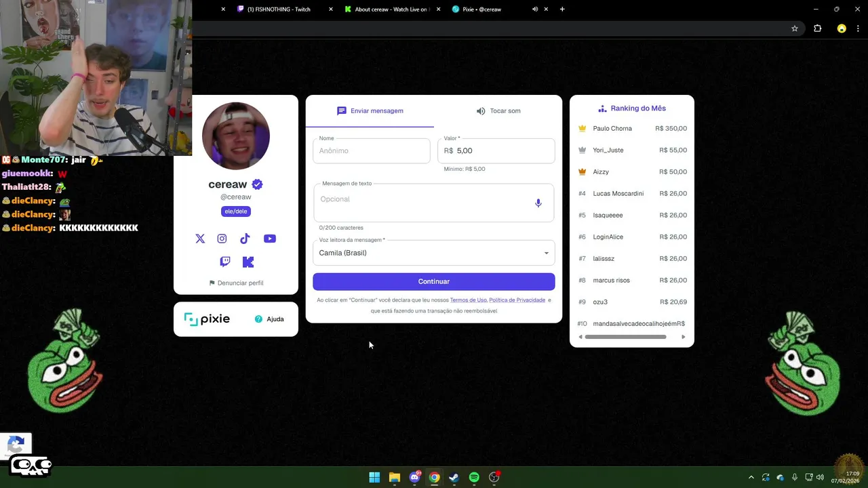Click ozu3 ranking row
868x488 pixels.
click(632, 302)
